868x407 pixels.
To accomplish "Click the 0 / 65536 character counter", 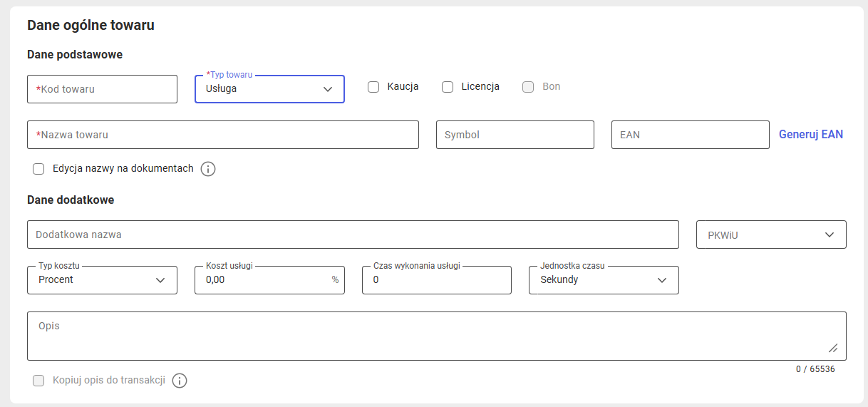I will pos(815,369).
